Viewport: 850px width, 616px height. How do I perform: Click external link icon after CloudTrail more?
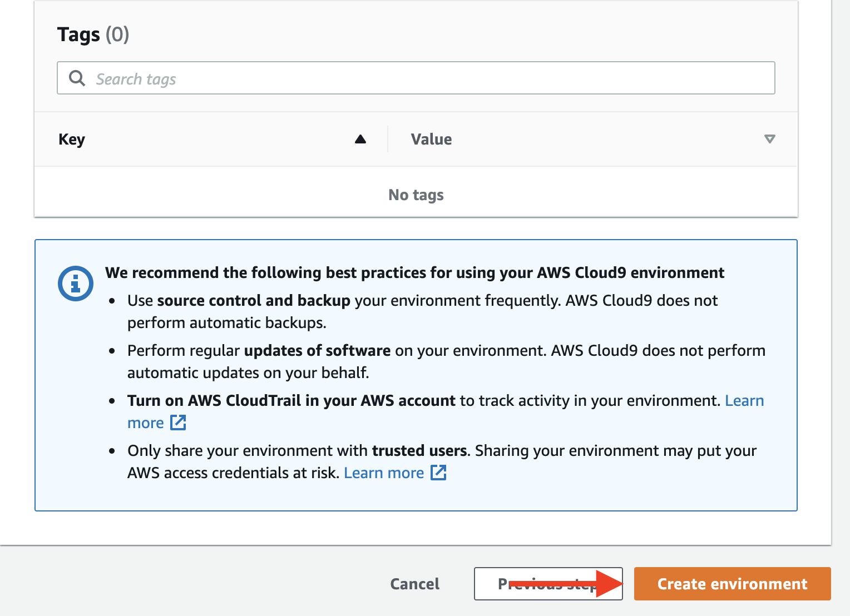(x=178, y=423)
